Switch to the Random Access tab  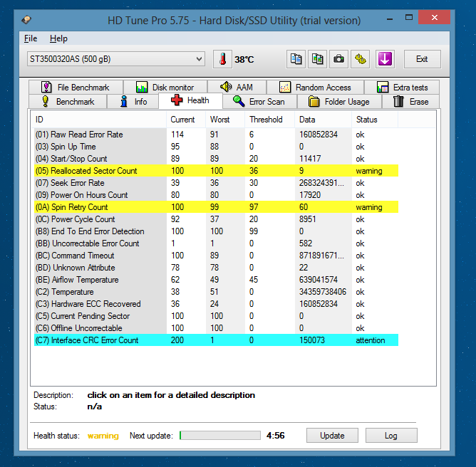tap(315, 88)
